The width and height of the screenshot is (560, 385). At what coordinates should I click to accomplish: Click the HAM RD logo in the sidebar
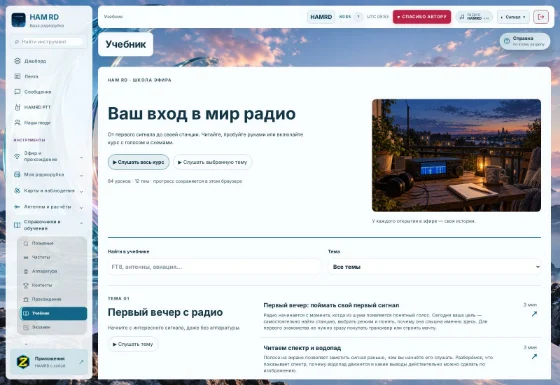coord(18,20)
